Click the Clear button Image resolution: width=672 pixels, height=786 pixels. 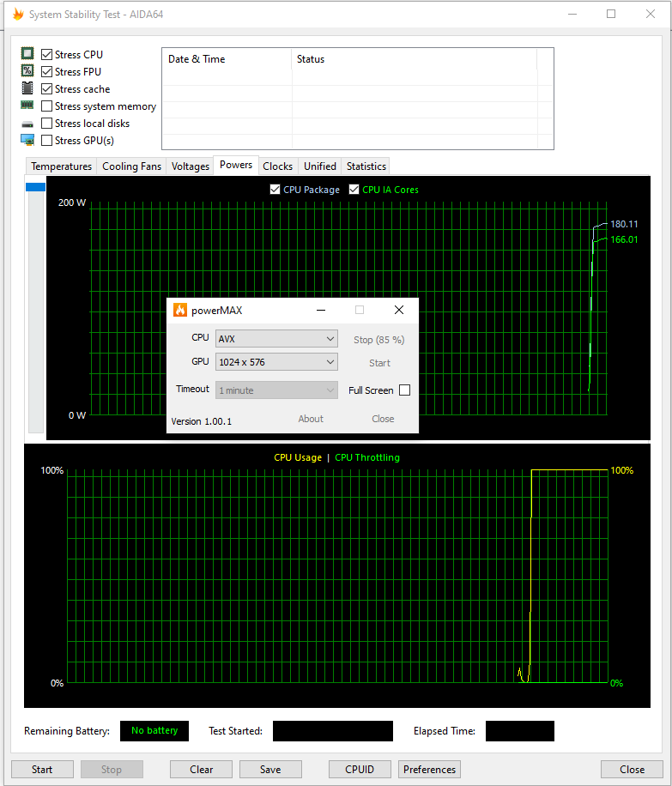(x=201, y=770)
